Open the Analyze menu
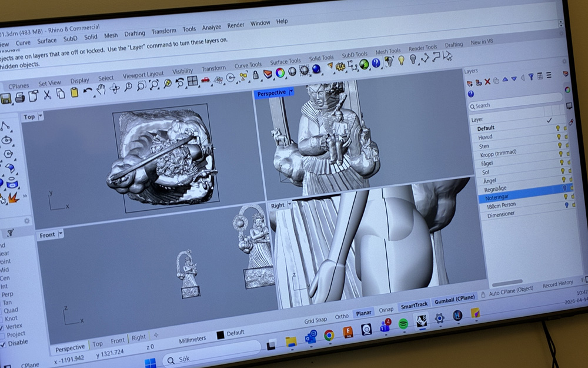 tap(212, 27)
